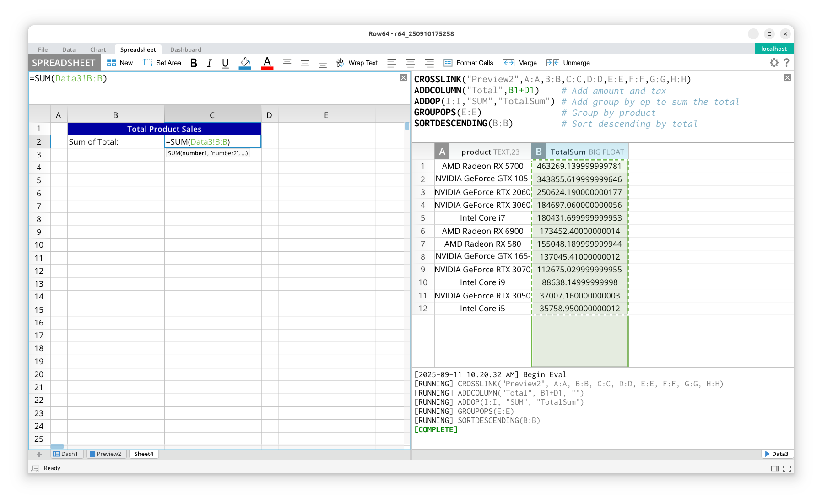Select the Preview2 sheet tab

[106, 454]
